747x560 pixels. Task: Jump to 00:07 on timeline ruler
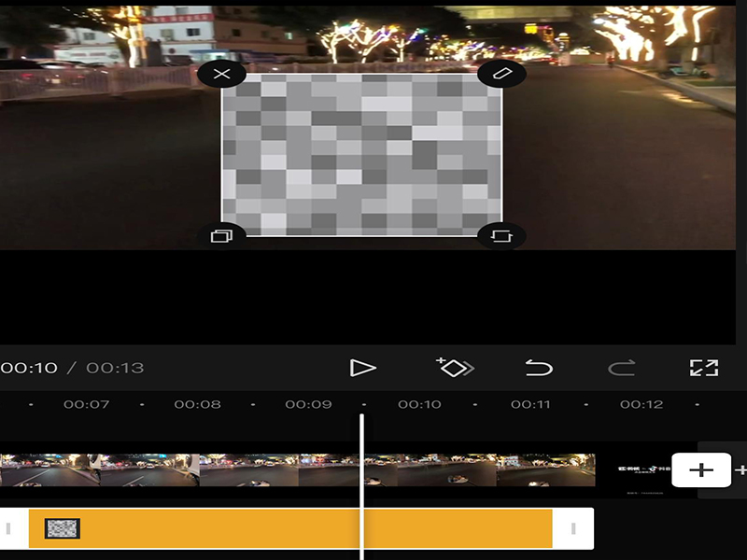click(x=86, y=405)
